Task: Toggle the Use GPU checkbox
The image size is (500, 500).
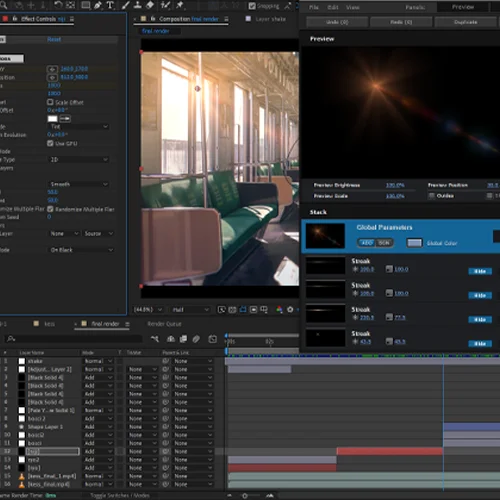Action: pyautogui.click(x=50, y=143)
